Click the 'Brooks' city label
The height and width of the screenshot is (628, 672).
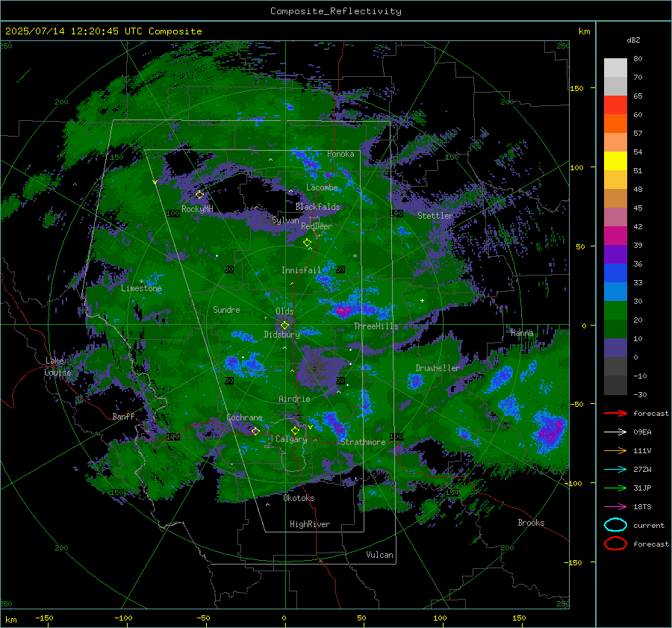(x=531, y=523)
